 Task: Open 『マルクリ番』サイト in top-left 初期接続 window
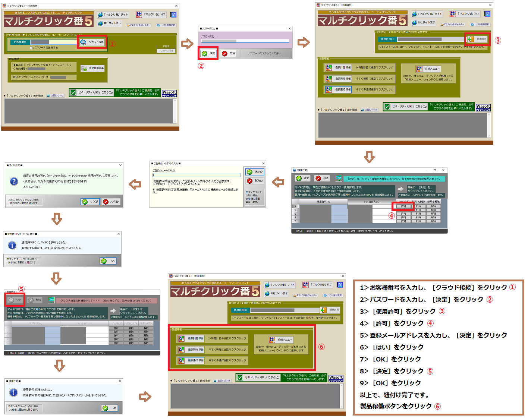[x=113, y=15]
